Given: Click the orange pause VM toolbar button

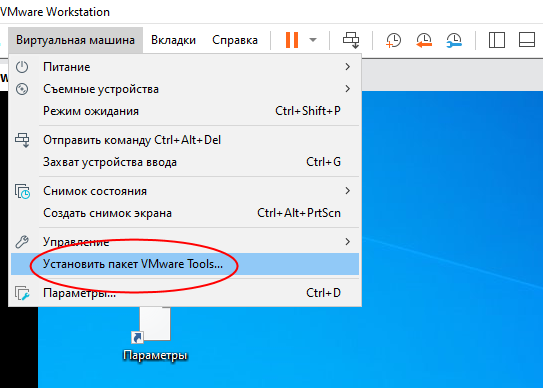Looking at the screenshot, I should coord(292,40).
